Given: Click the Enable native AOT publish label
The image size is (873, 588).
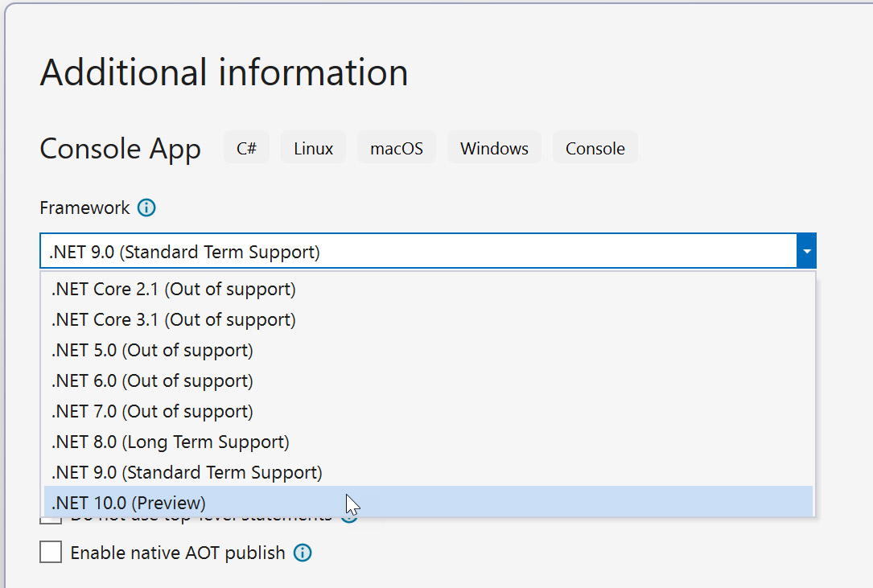Looking at the screenshot, I should [x=178, y=553].
